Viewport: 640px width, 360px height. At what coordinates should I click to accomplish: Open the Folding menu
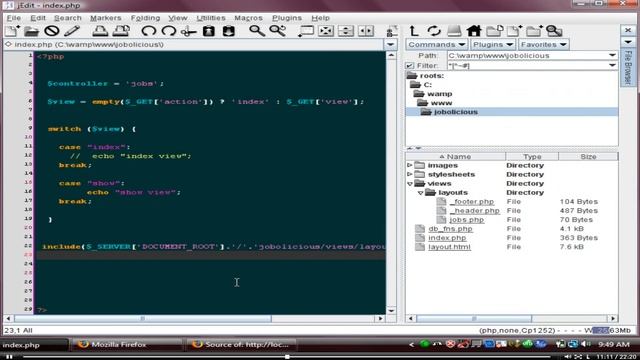[145, 18]
